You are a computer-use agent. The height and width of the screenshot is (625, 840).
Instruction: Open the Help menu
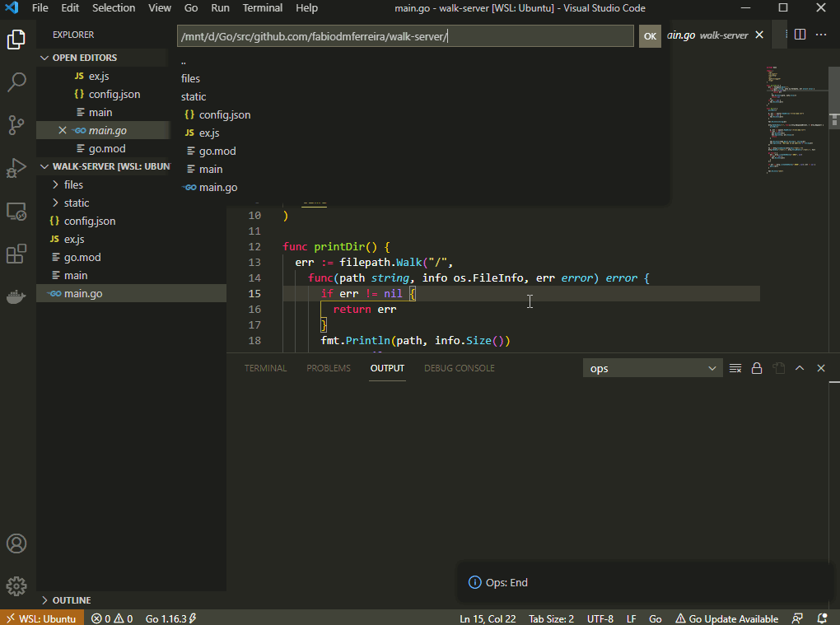coord(306,8)
